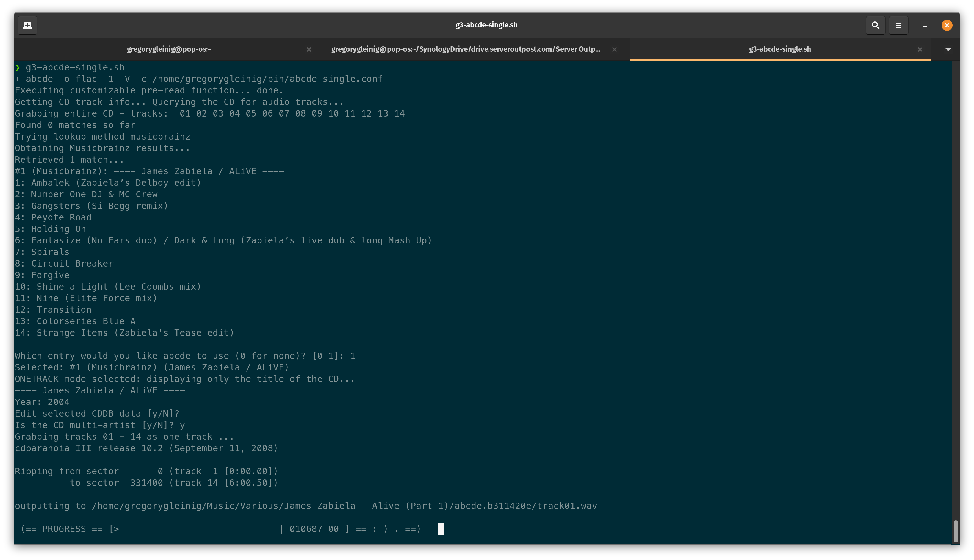Open a new terminal tab with the add-tab icon
The height and width of the screenshot is (560, 974).
pos(27,25)
